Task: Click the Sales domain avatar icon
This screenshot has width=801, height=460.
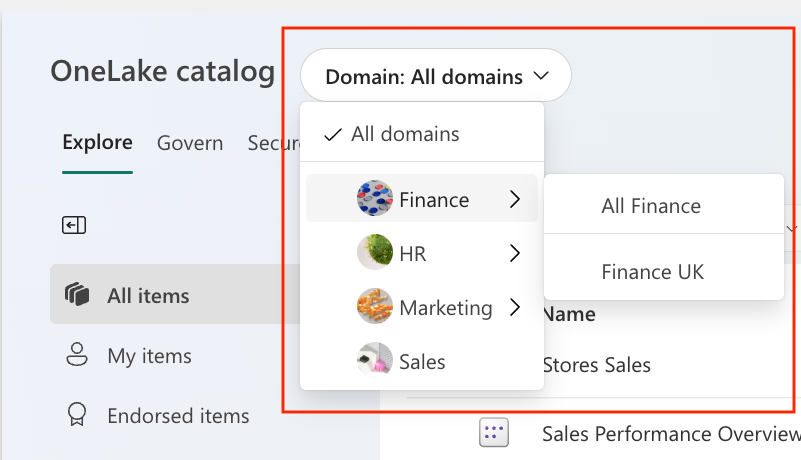Action: tap(375, 361)
